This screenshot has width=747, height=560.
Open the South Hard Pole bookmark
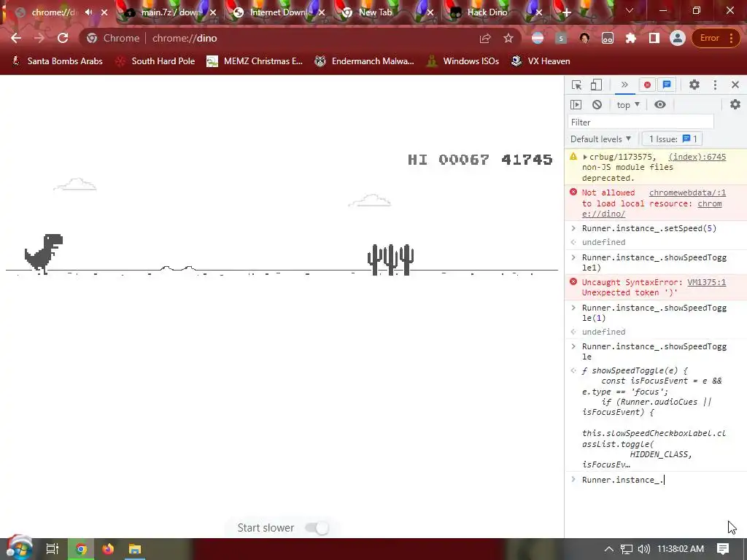pyautogui.click(x=155, y=61)
